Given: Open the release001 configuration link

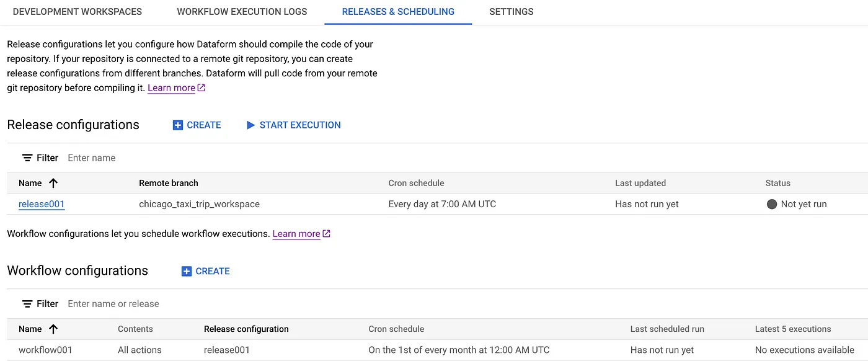Looking at the screenshot, I should 42,204.
